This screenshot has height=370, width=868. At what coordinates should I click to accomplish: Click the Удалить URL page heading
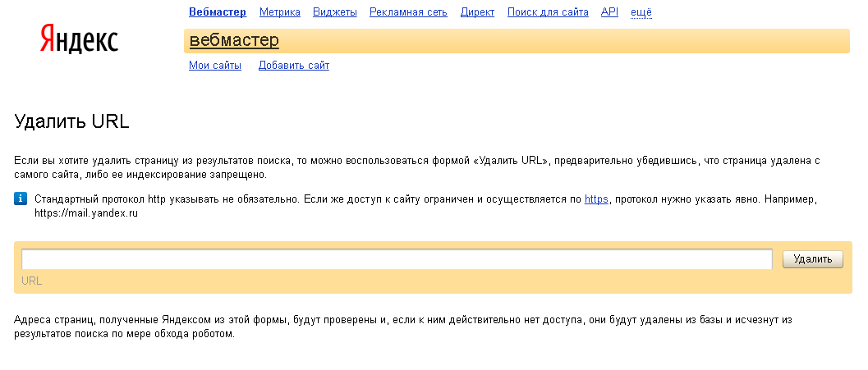coord(72,123)
